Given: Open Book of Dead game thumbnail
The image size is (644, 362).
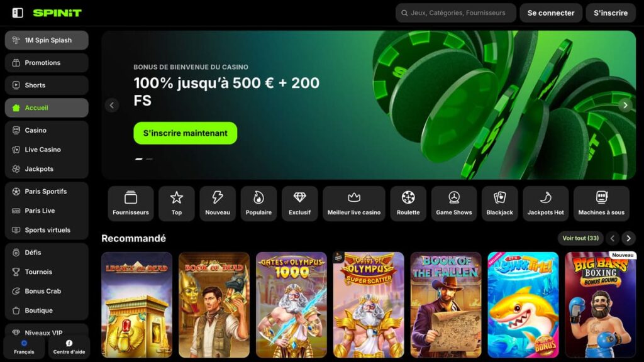Looking at the screenshot, I should tap(214, 305).
